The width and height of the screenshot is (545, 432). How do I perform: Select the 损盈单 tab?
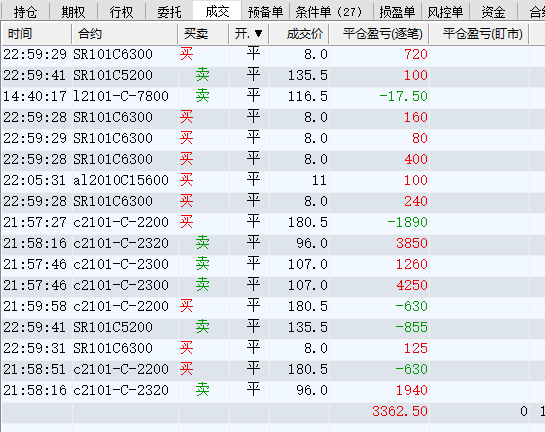[397, 12]
